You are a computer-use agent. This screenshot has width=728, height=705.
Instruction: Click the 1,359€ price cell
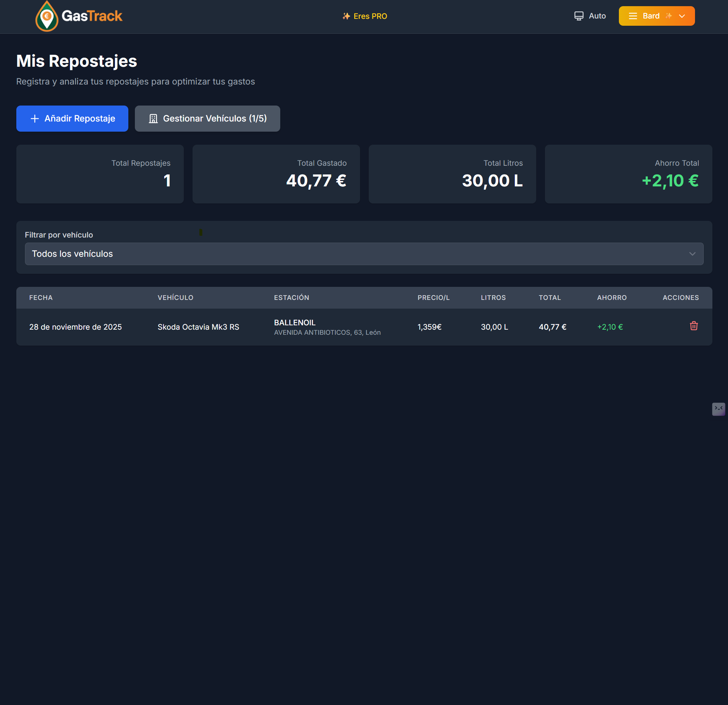point(429,327)
